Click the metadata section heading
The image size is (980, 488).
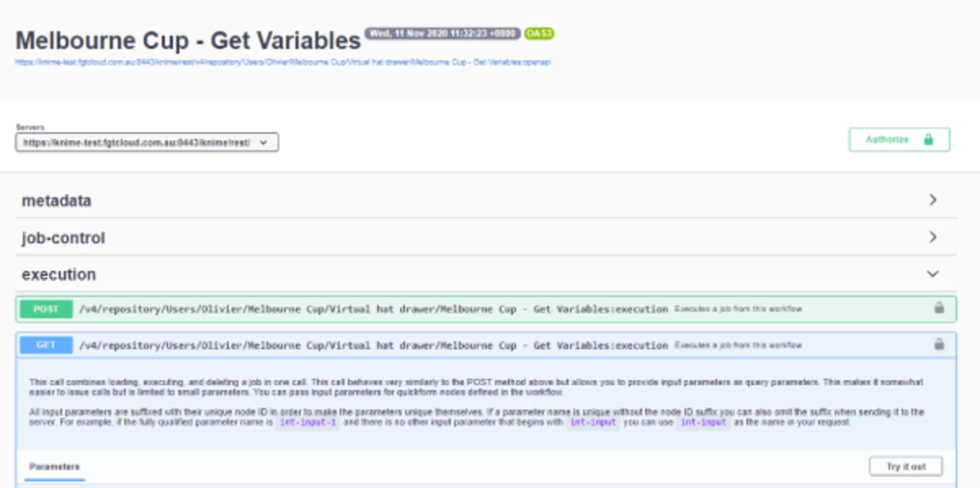pyautogui.click(x=57, y=200)
